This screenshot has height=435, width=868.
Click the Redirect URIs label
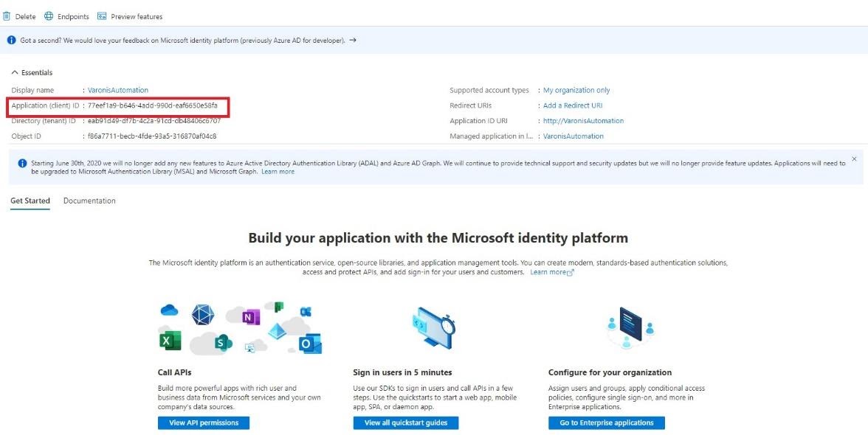tap(471, 105)
